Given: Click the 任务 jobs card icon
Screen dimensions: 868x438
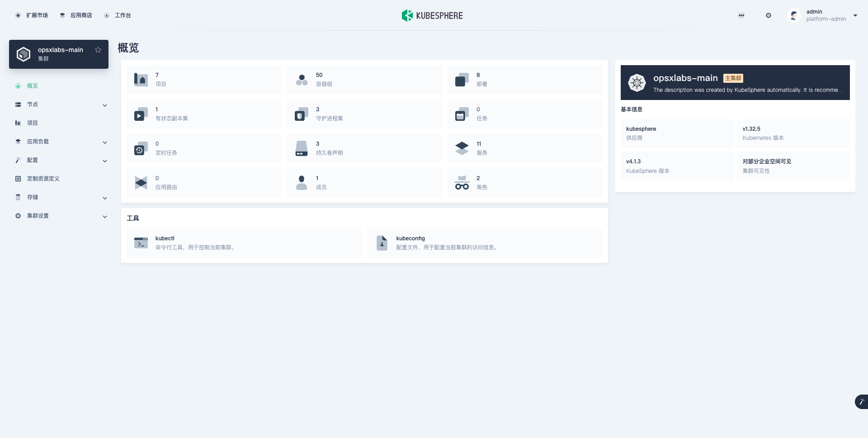Looking at the screenshot, I should (462, 114).
